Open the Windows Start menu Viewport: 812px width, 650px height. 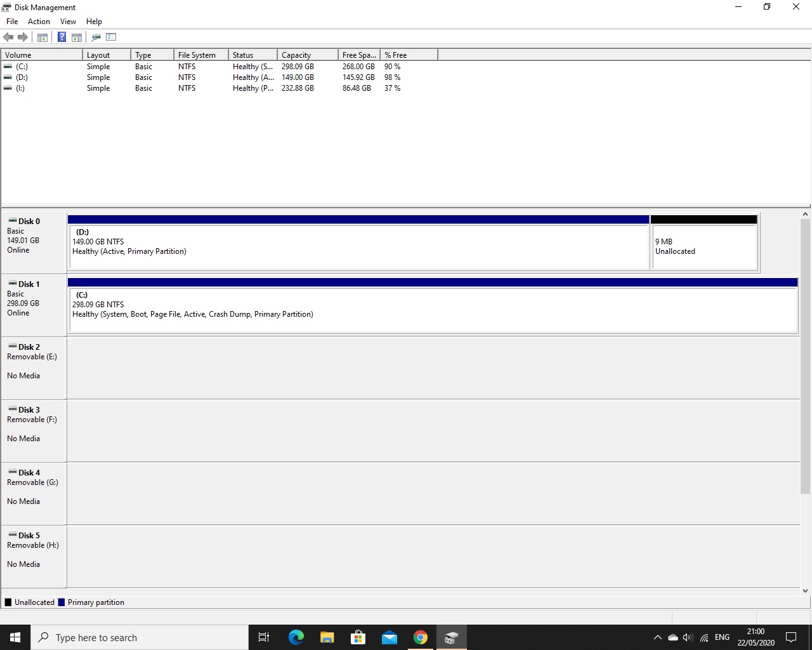coord(15,637)
